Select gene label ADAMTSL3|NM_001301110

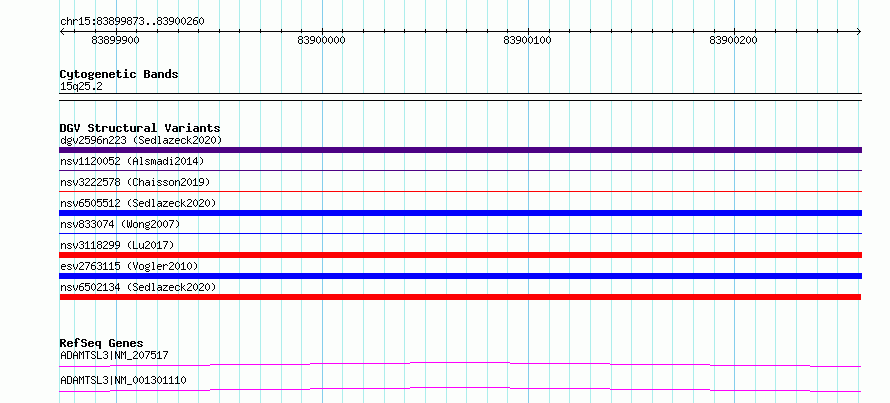point(123,380)
